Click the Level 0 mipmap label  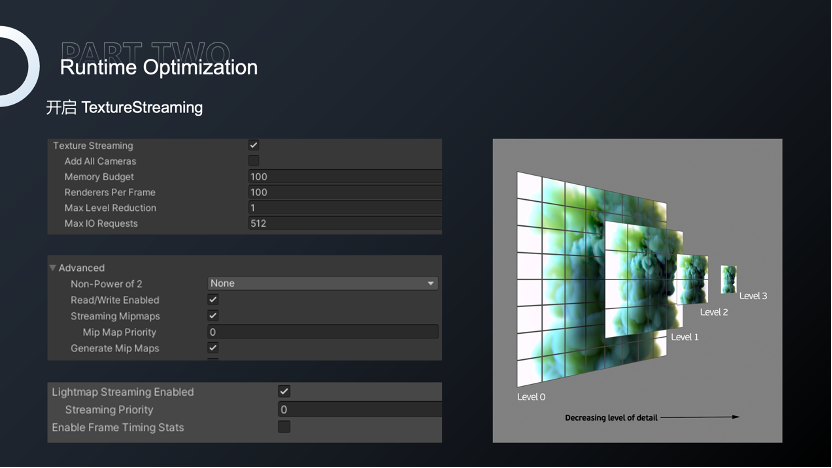pyautogui.click(x=531, y=397)
